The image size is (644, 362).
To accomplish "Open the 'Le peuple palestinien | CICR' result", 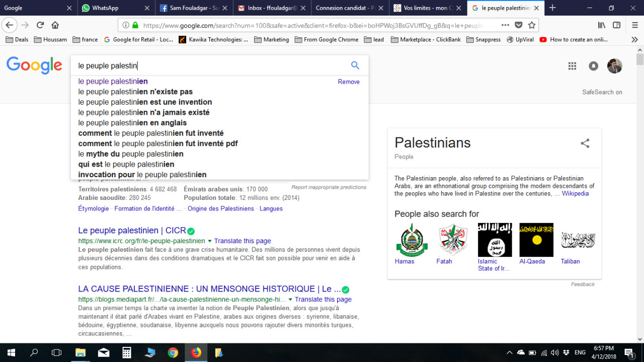I will pyautogui.click(x=132, y=231).
